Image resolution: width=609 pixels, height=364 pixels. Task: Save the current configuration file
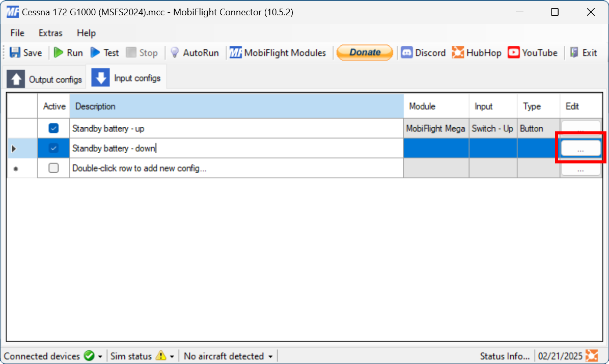pos(26,52)
